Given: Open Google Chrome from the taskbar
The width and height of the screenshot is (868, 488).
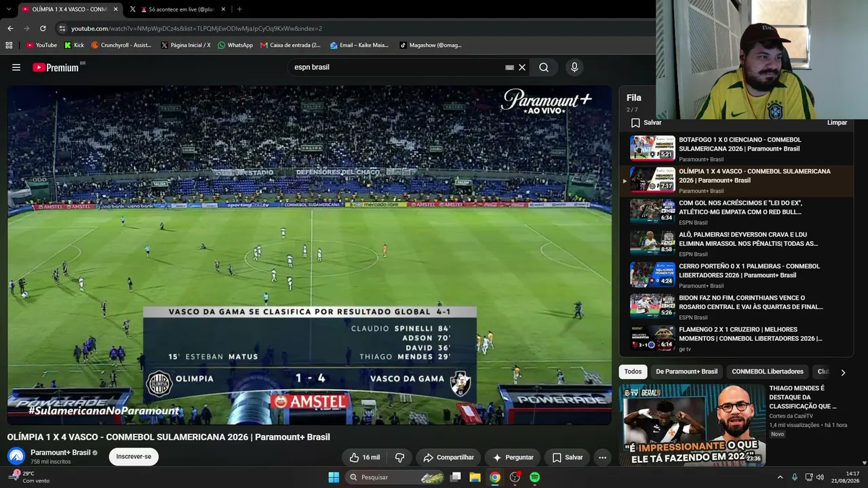Looking at the screenshot, I should tap(495, 477).
